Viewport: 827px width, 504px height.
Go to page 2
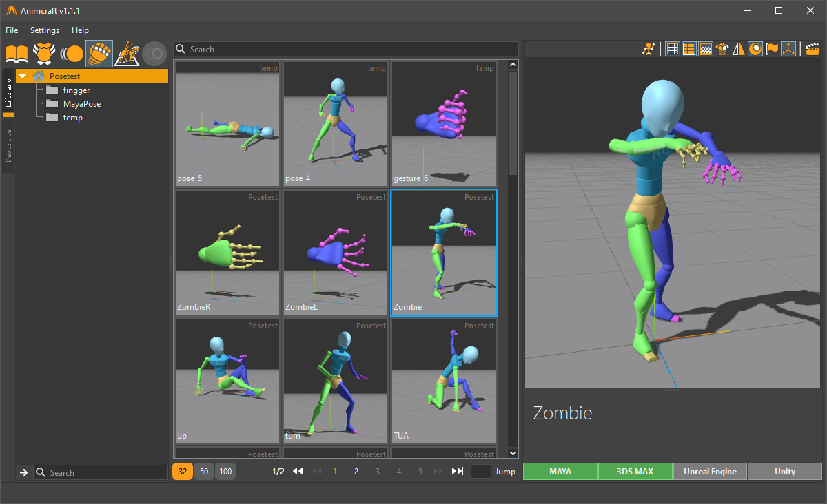[x=356, y=472]
